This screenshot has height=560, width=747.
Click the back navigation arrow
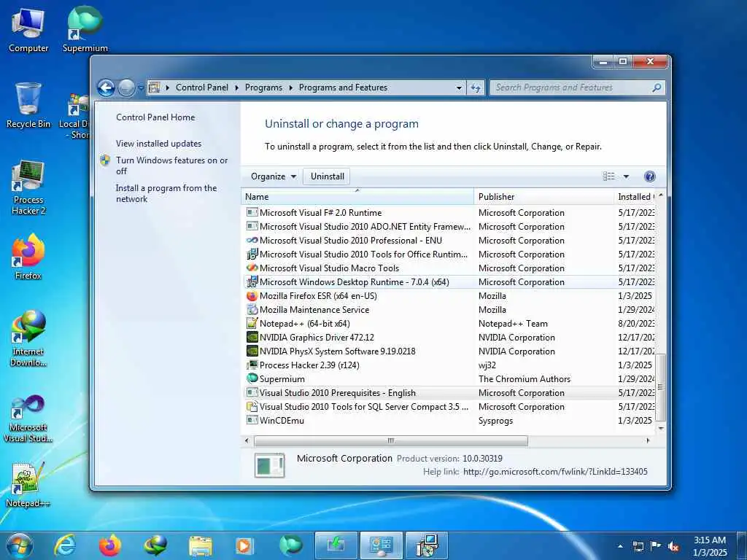click(107, 87)
